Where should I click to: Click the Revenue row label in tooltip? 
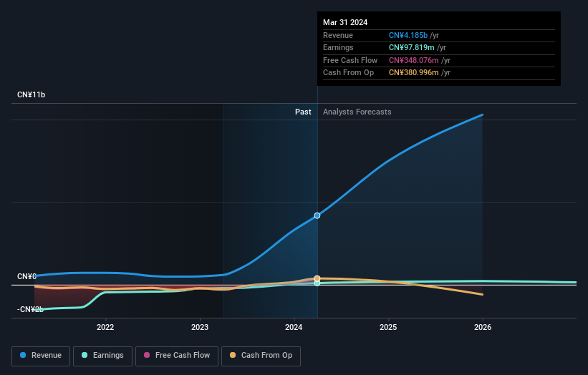[x=338, y=35]
